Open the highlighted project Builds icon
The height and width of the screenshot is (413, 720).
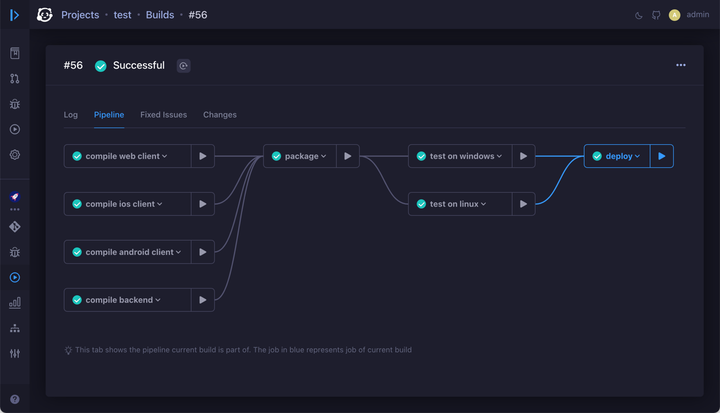pyautogui.click(x=15, y=277)
